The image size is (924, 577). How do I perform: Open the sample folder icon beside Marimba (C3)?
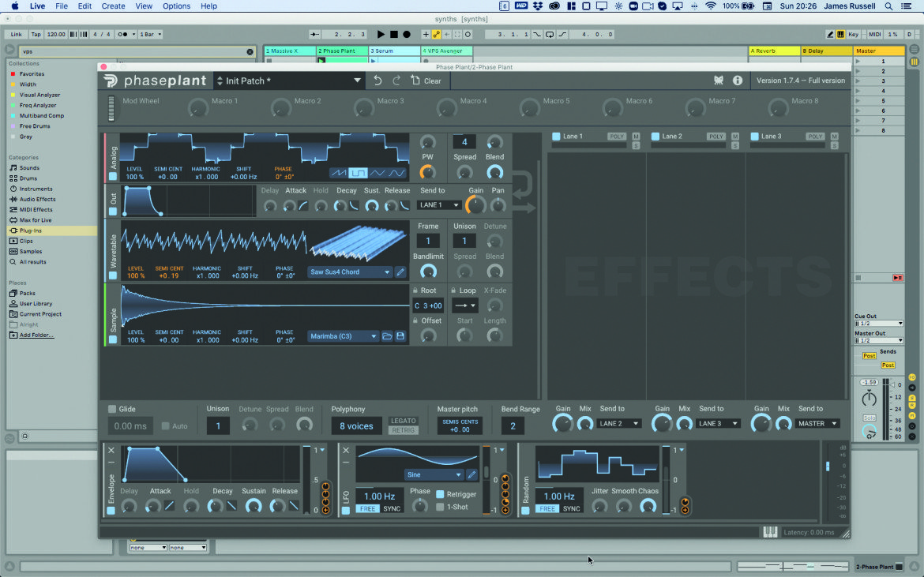[x=387, y=336]
